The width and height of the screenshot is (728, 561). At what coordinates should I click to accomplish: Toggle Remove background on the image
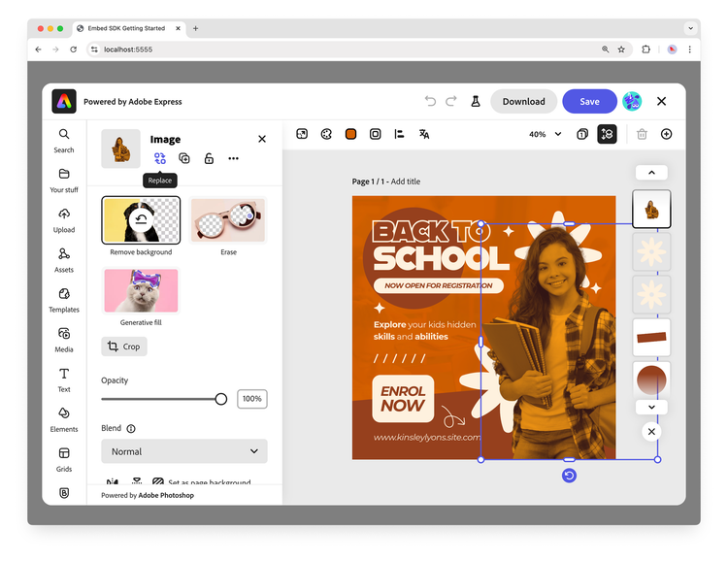[x=141, y=220]
